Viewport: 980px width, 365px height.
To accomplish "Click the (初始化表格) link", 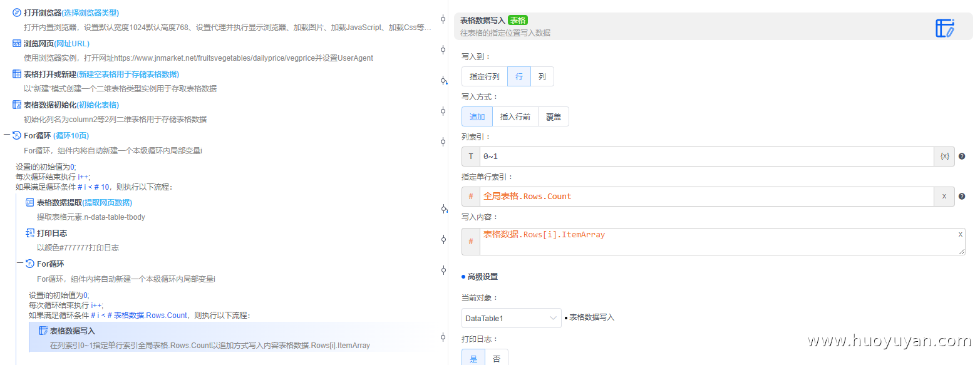I will pyautogui.click(x=98, y=105).
